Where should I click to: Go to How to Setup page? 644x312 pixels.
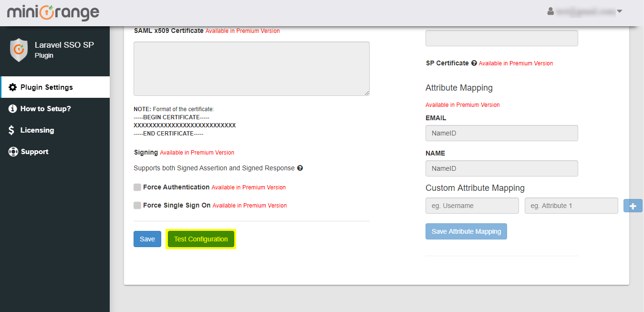pos(45,109)
